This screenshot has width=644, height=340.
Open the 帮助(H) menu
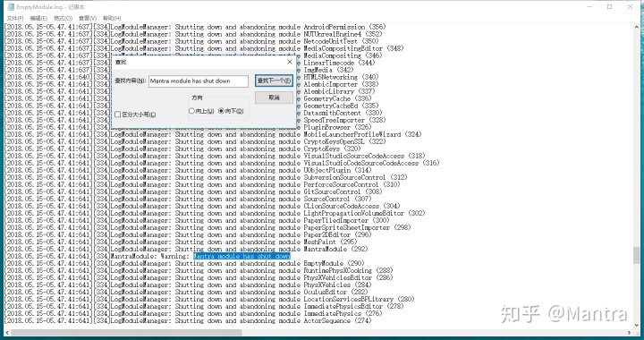pyautogui.click(x=112, y=18)
